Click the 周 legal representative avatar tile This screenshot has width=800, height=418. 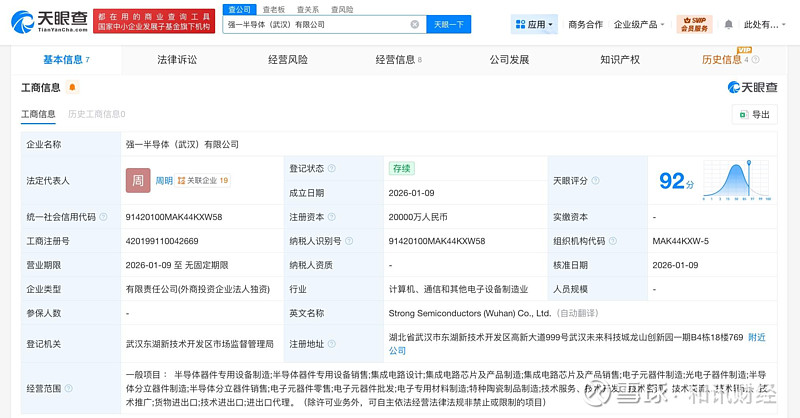[x=138, y=181]
